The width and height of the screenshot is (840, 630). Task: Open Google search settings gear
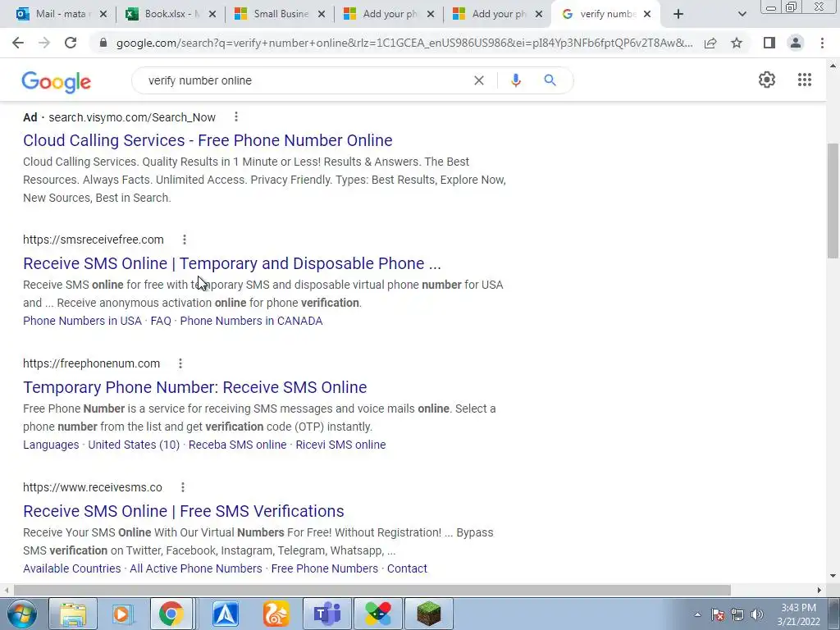click(767, 80)
